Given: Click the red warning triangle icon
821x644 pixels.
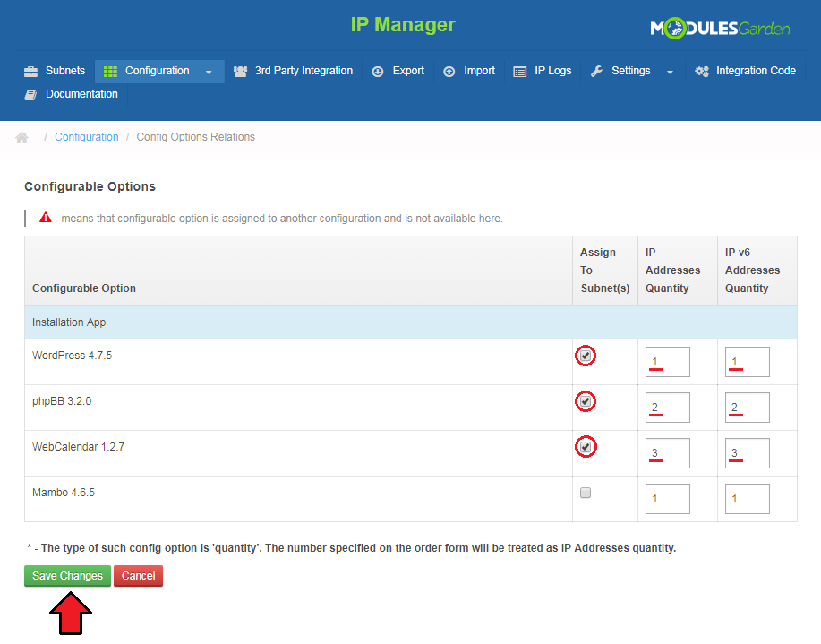Looking at the screenshot, I should pyautogui.click(x=46, y=217).
